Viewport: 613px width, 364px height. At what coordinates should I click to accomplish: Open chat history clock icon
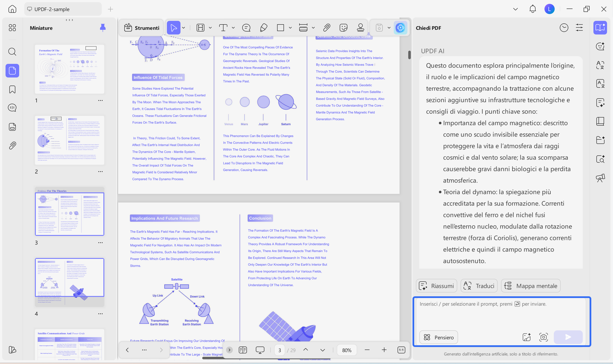tap(564, 28)
